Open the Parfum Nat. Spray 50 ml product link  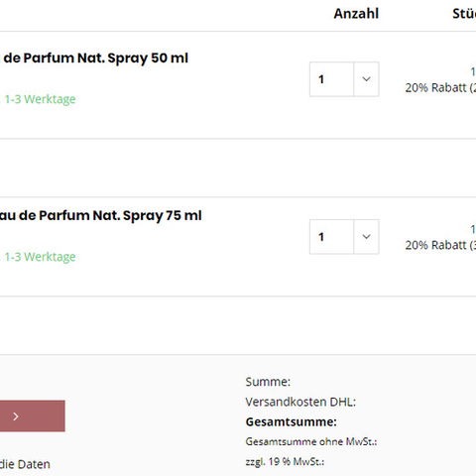pyautogui.click(x=95, y=59)
